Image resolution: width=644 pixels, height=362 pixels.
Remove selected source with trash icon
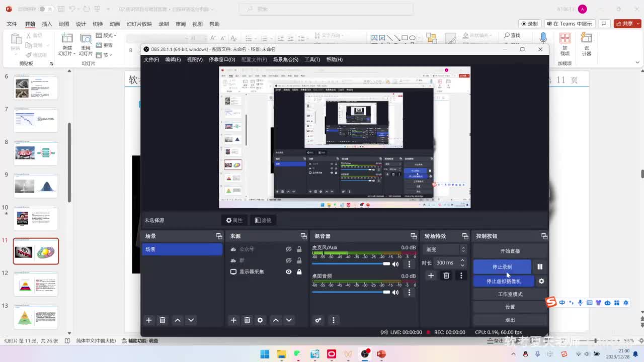[x=247, y=320]
